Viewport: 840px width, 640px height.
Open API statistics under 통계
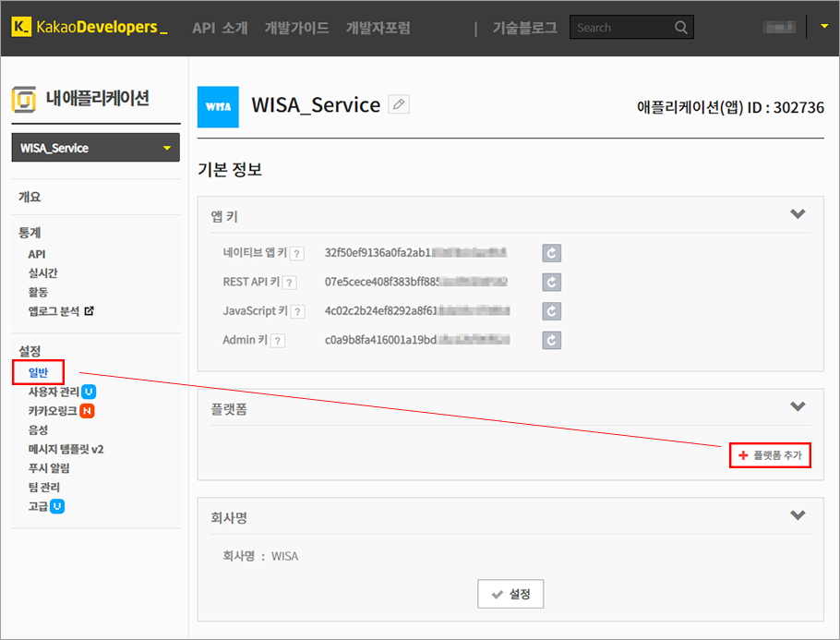[37, 254]
